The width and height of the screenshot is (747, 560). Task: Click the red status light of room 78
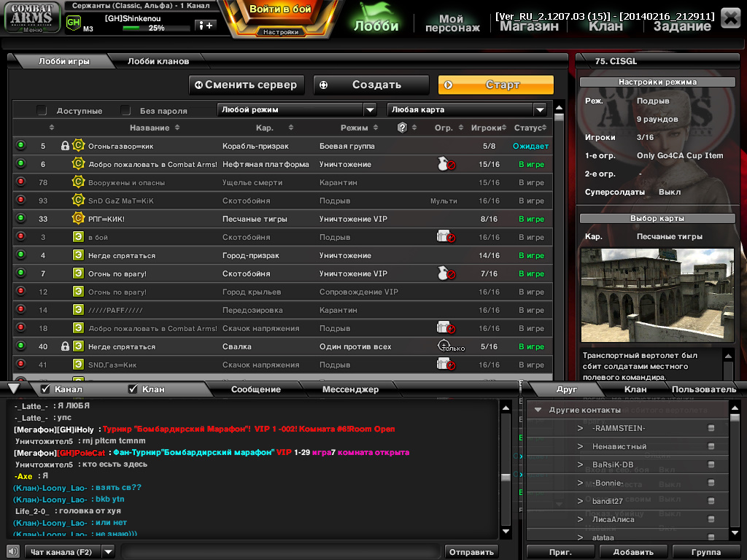click(x=20, y=182)
